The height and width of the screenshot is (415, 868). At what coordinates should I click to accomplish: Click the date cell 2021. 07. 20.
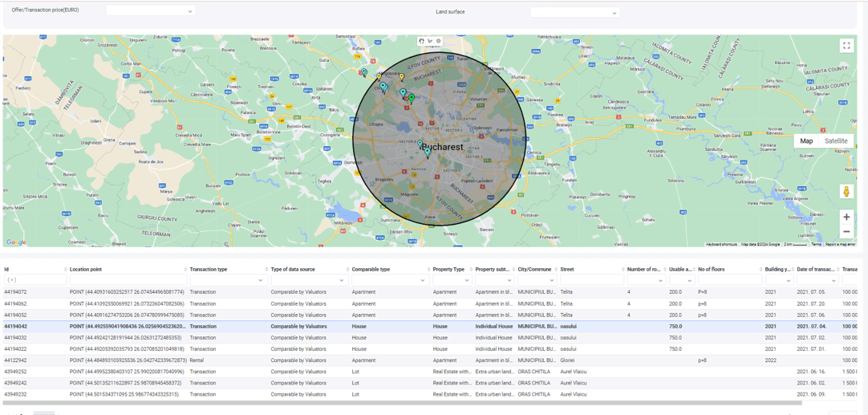pos(810,303)
